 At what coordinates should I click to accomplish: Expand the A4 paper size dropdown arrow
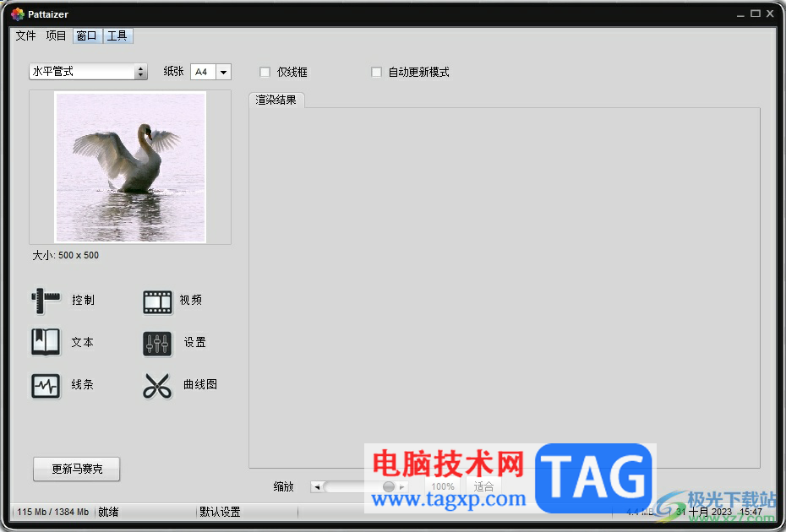click(224, 72)
